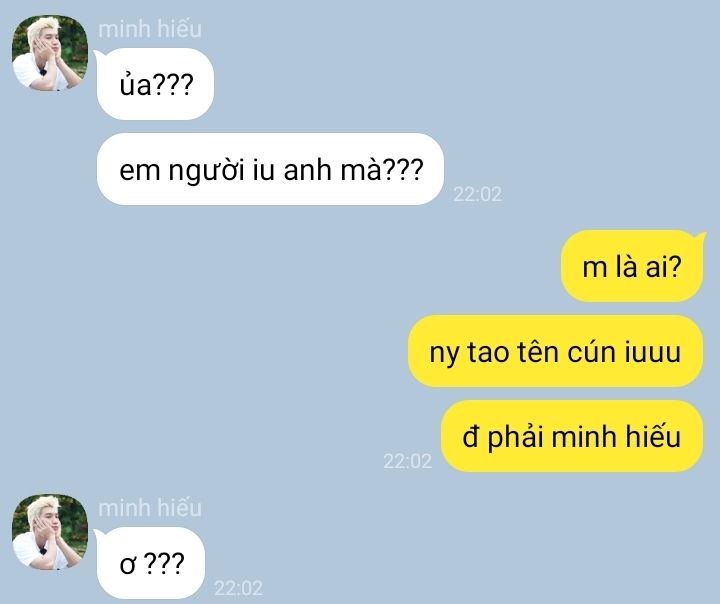This screenshot has width=720, height=604.
Task: Open profile from top 'minh hiếu' name label
Action: (x=150, y=29)
